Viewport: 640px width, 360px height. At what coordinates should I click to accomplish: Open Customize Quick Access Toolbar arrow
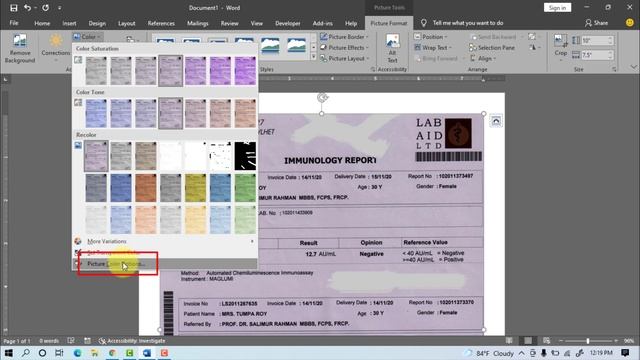(x=59, y=8)
